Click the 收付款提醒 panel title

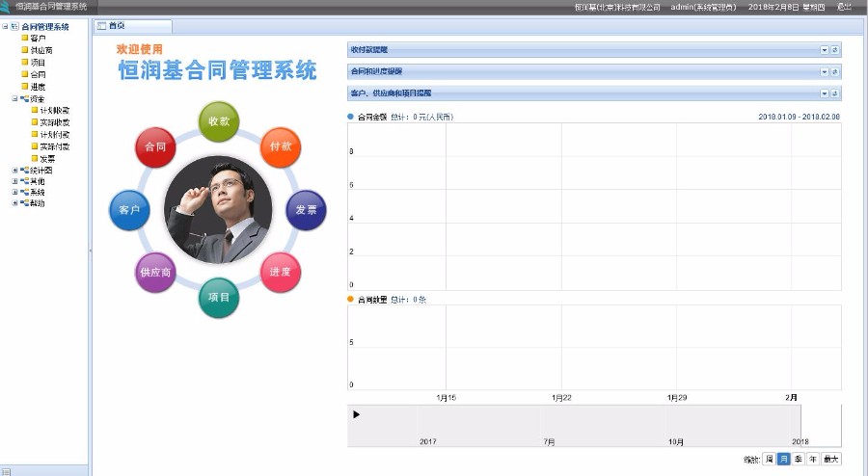pos(369,50)
